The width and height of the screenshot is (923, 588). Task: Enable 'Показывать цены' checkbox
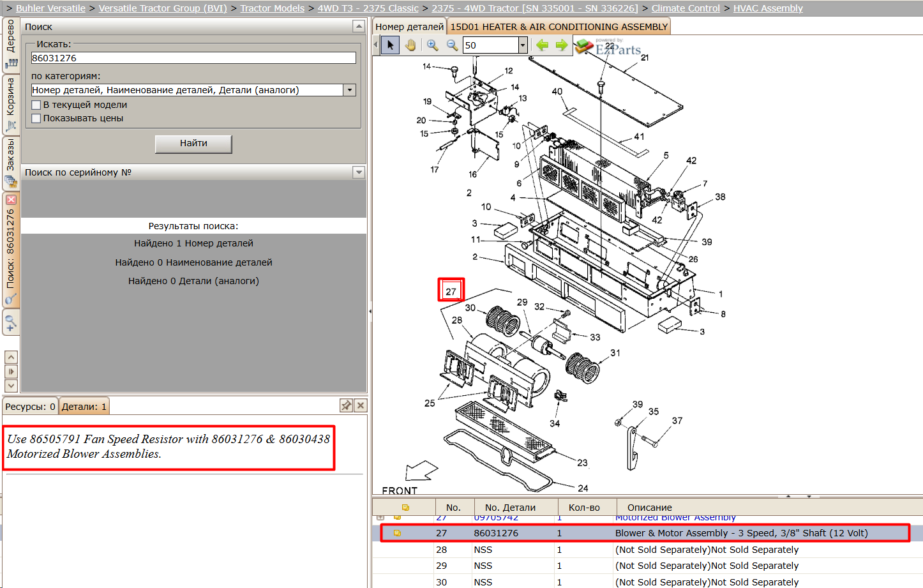tap(36, 118)
